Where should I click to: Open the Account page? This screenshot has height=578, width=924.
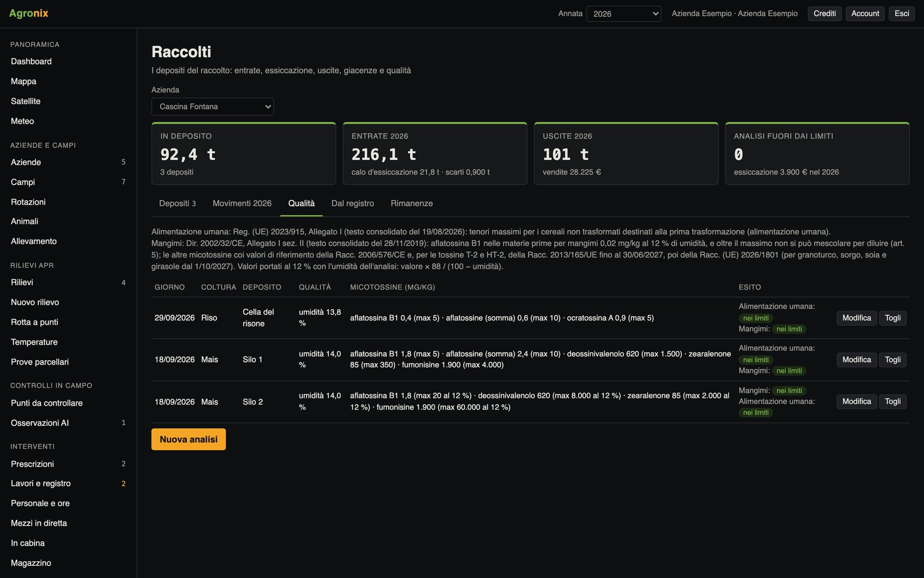tap(865, 13)
